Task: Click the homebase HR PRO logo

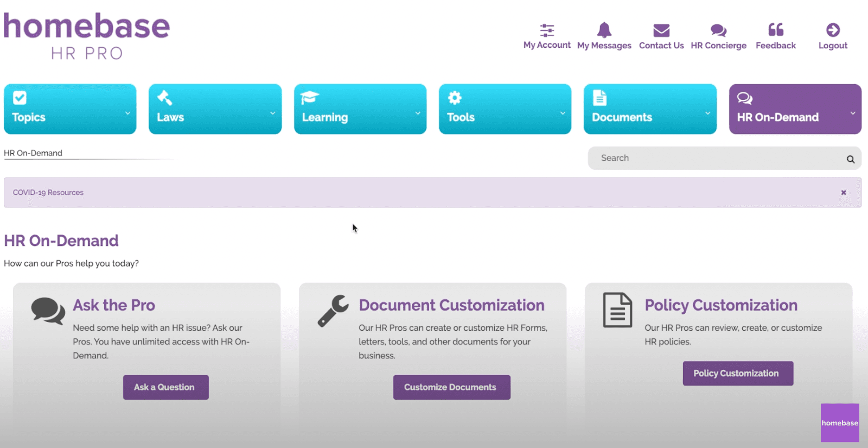Action: pyautogui.click(x=87, y=36)
